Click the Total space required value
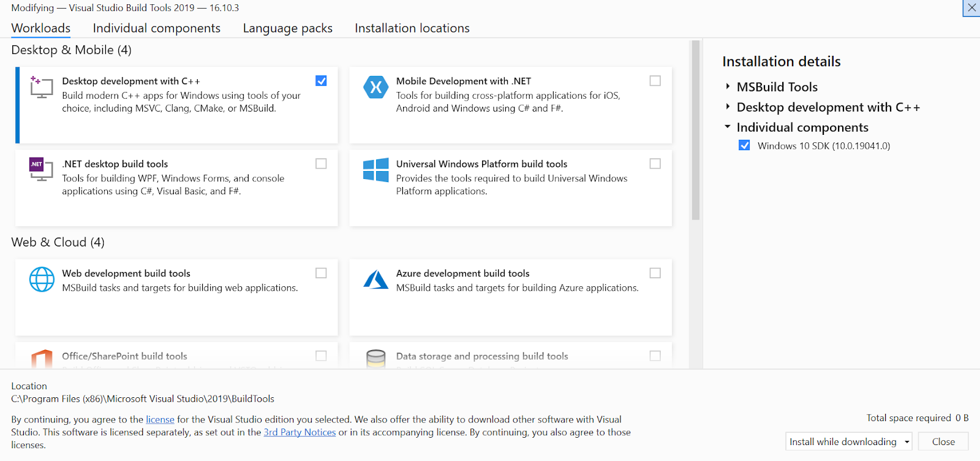This screenshot has width=980, height=461. 962,417
